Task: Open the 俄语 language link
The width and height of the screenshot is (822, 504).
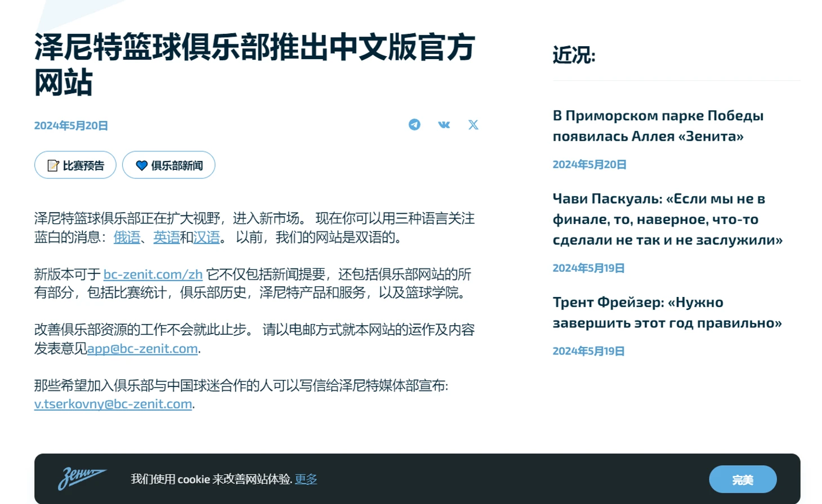Action: coord(127,237)
